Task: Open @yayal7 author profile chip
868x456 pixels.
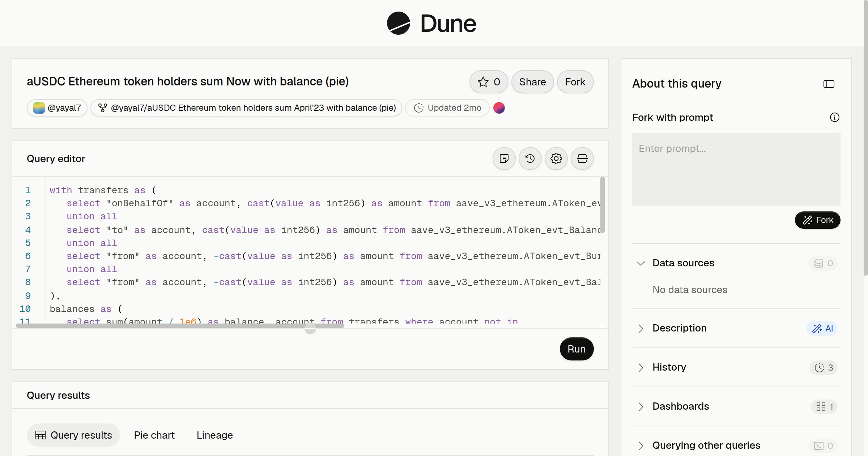Action: pos(57,108)
